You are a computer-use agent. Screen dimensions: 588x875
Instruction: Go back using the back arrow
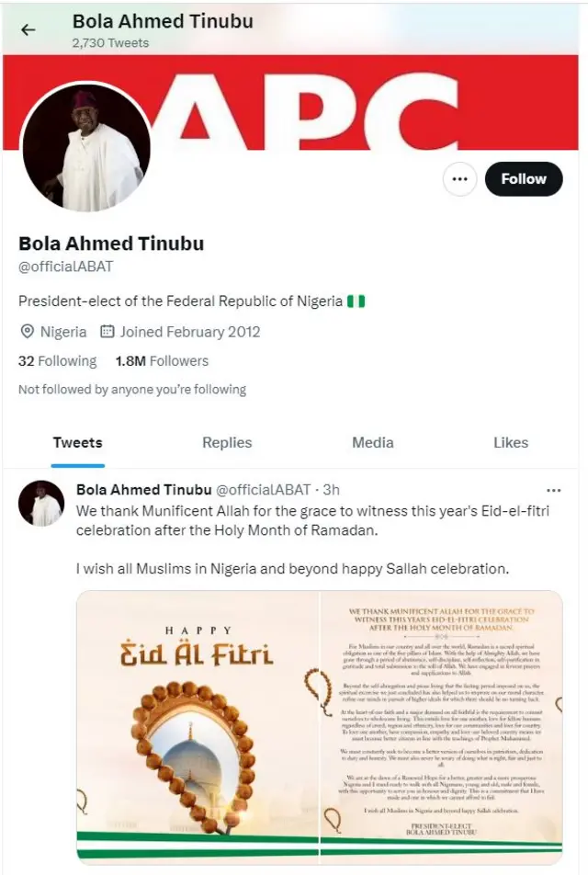[x=28, y=28]
